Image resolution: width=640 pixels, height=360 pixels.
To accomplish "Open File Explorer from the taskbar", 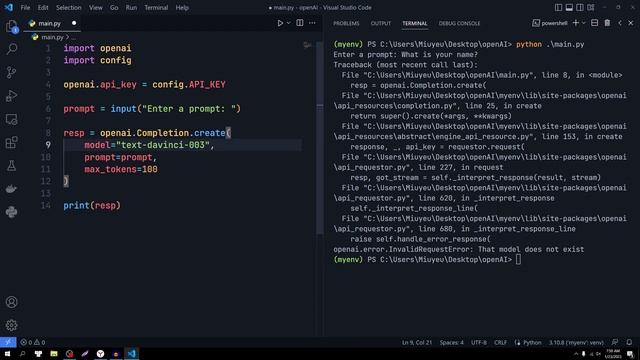I will click(x=54, y=354).
